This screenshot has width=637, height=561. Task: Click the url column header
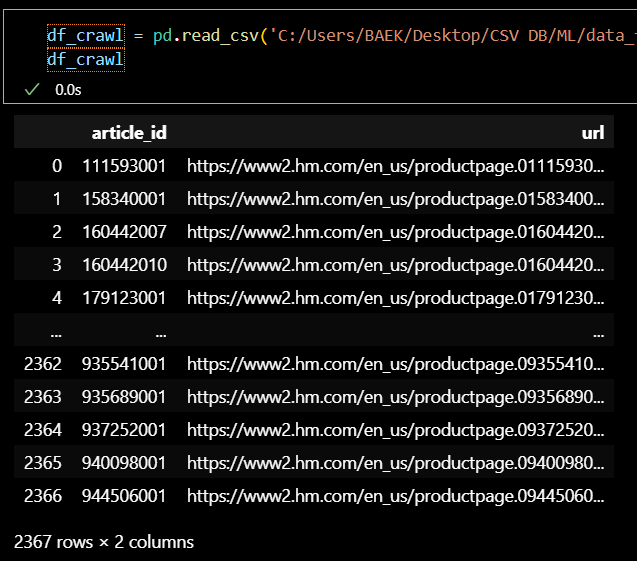593,133
